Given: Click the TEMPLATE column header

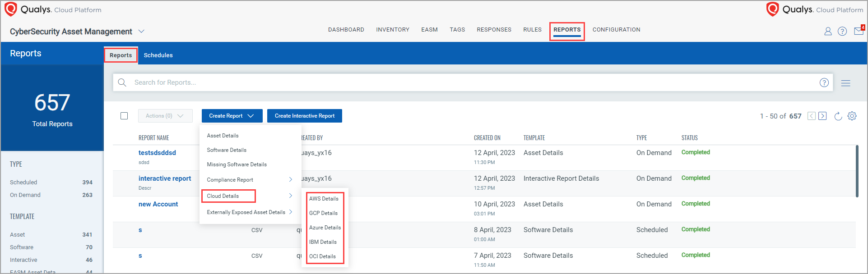Looking at the screenshot, I should (x=534, y=138).
